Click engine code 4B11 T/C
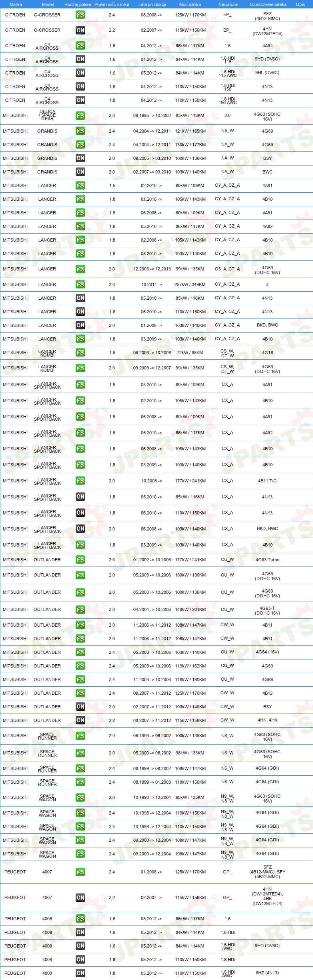 pos(267,481)
